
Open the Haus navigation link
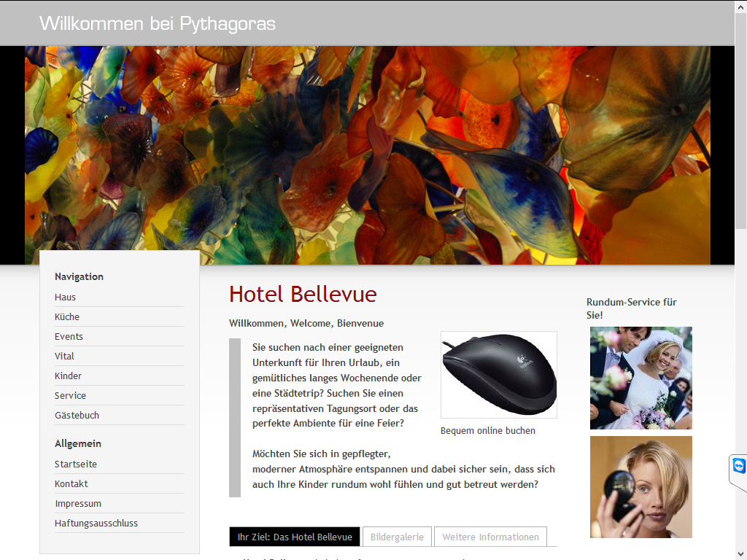65,297
